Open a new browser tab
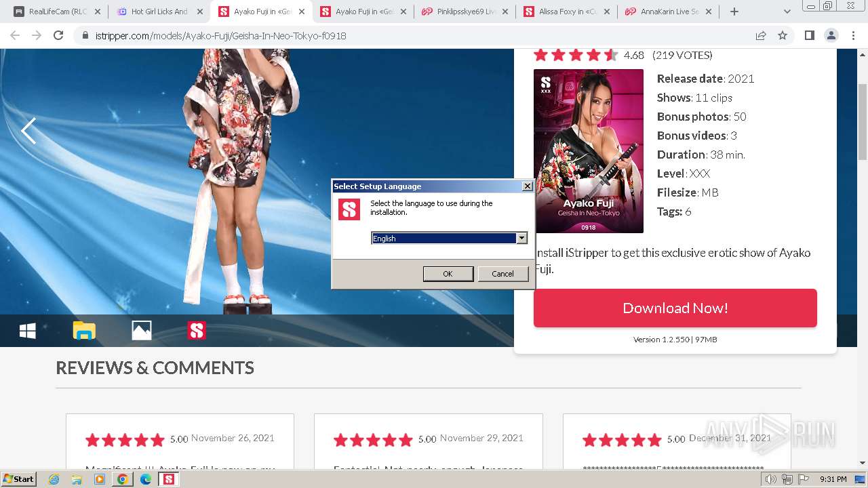The height and width of the screenshot is (488, 868). 734,12
